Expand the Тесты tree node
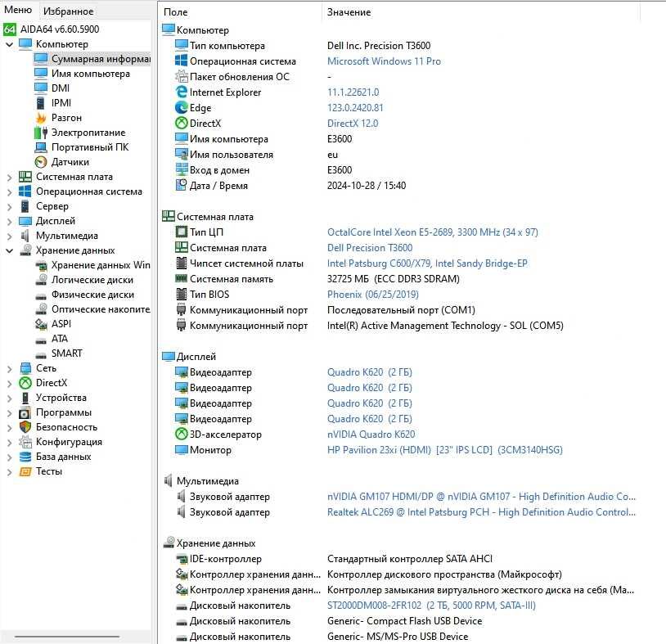 pyautogui.click(x=9, y=471)
